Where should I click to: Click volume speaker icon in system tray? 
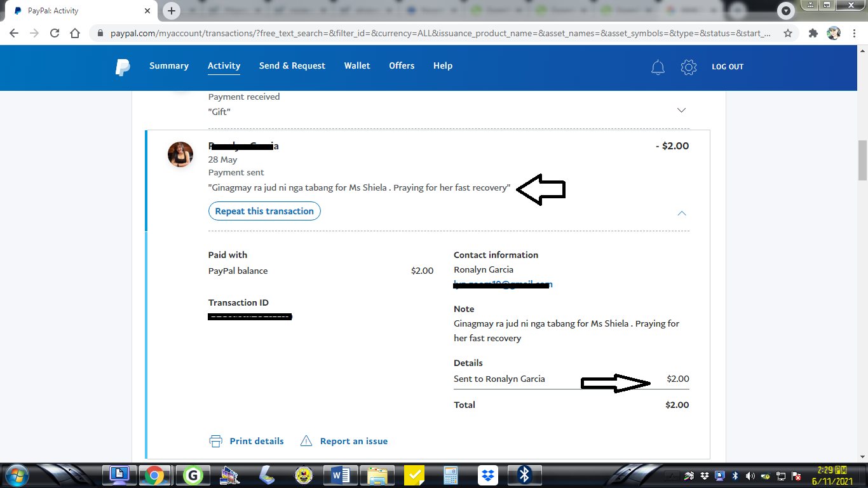tap(750, 476)
